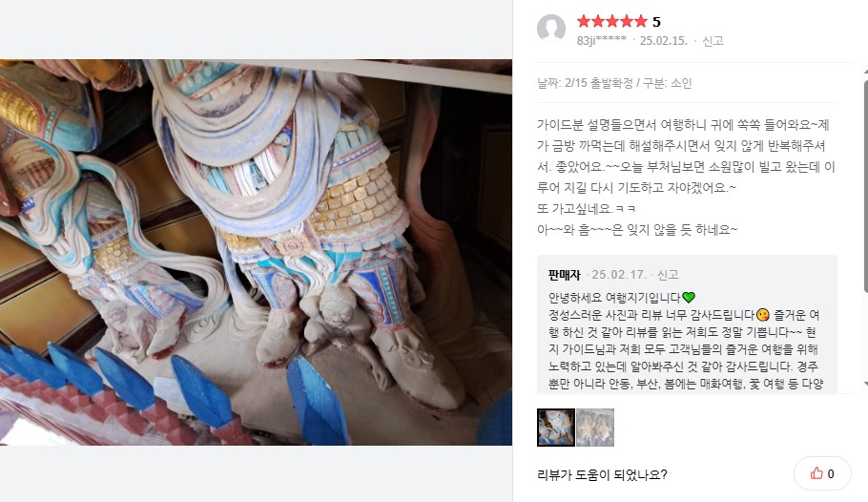Select the second review photo thumbnail
Viewport: 868px width, 502px height.
[x=595, y=428]
